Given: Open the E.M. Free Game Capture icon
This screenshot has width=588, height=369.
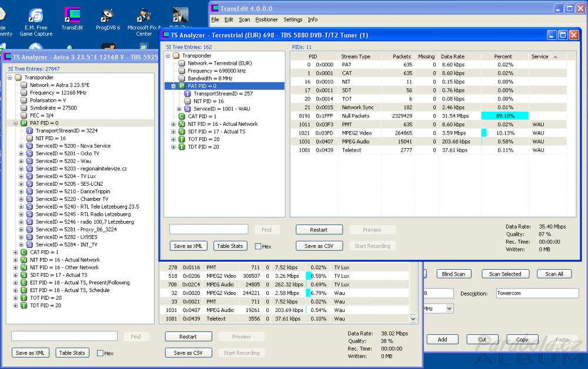Looking at the screenshot, I should pos(36,15).
